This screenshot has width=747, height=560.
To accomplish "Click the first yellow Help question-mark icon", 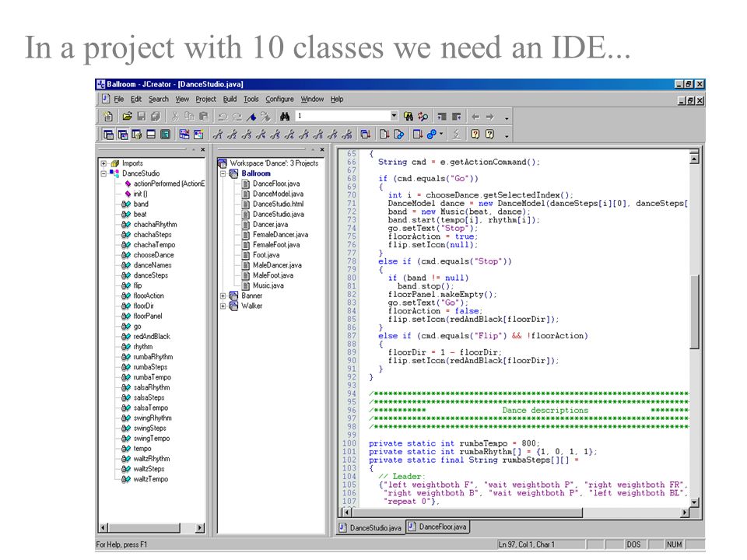I will click(x=475, y=135).
